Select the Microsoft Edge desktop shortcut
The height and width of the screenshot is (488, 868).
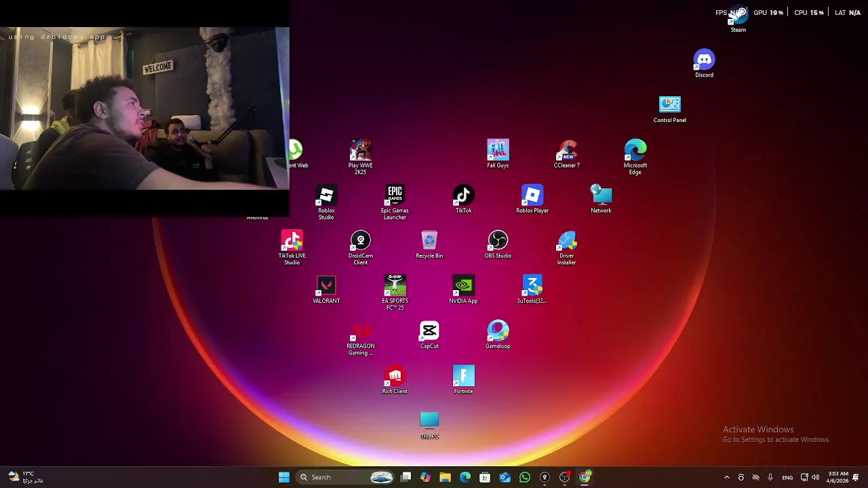(635, 157)
